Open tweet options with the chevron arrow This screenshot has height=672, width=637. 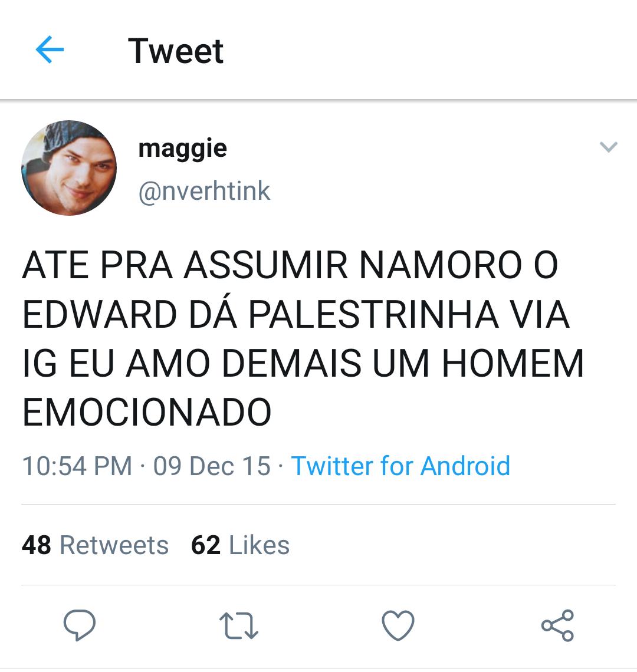coord(608,147)
